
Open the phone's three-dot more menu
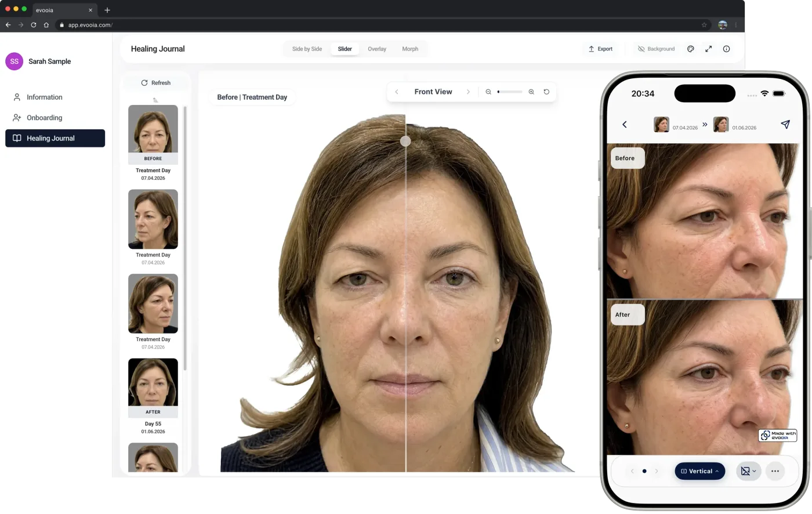[775, 471]
